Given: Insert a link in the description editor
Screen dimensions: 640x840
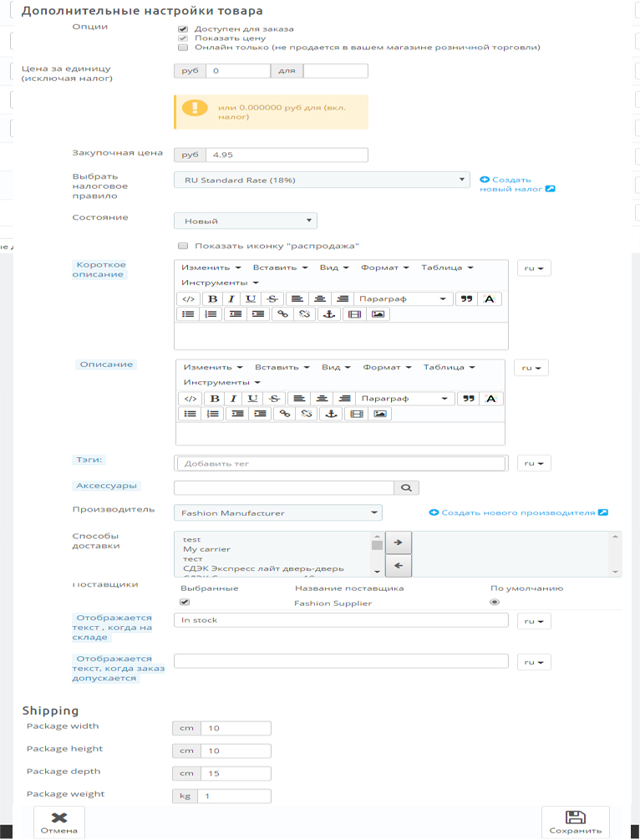Looking at the screenshot, I should tap(284, 414).
